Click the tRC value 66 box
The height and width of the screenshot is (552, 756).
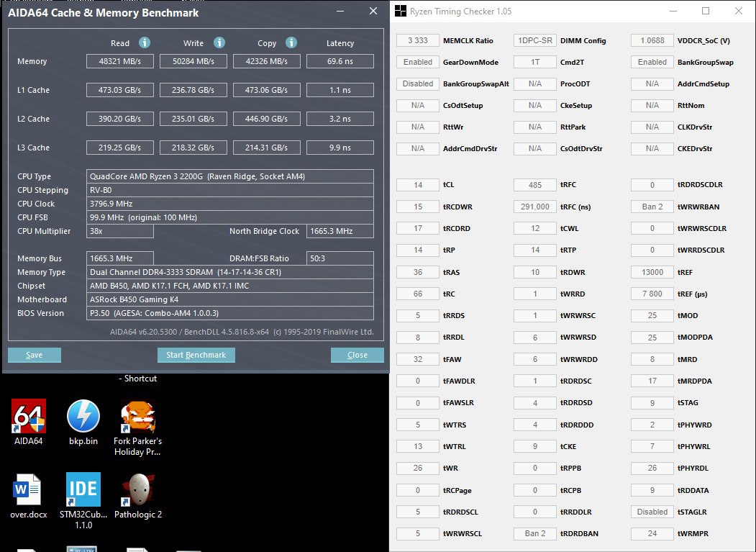pyautogui.click(x=417, y=294)
